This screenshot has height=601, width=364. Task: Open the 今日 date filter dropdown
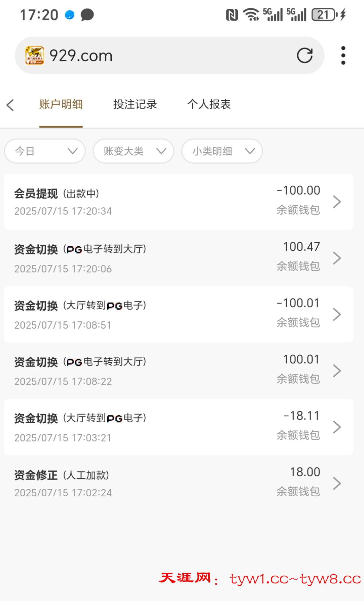(x=45, y=151)
